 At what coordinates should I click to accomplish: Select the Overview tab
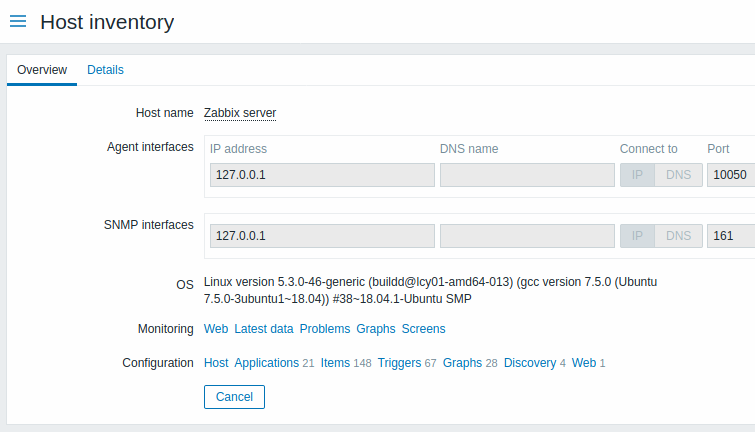tap(42, 70)
